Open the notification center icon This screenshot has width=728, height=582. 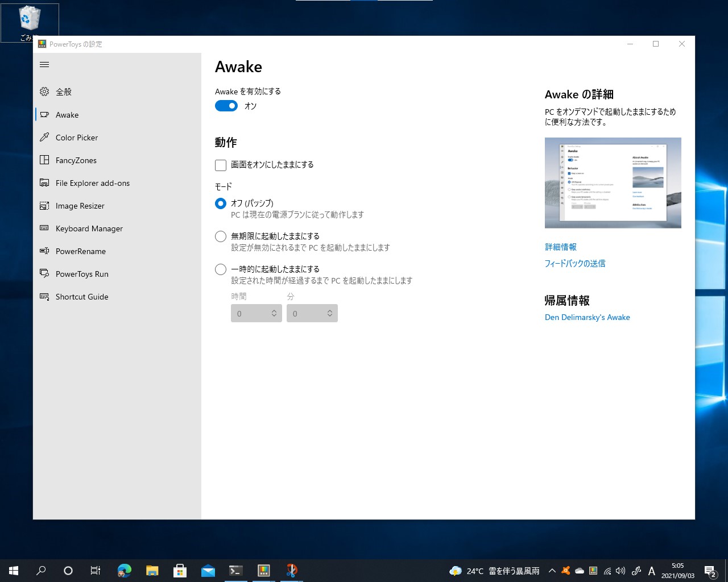pos(710,571)
